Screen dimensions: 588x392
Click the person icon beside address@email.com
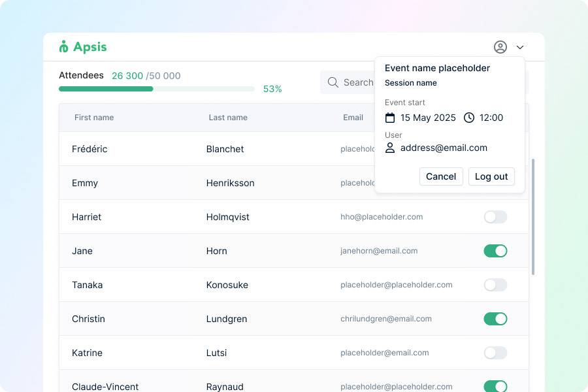coord(390,148)
